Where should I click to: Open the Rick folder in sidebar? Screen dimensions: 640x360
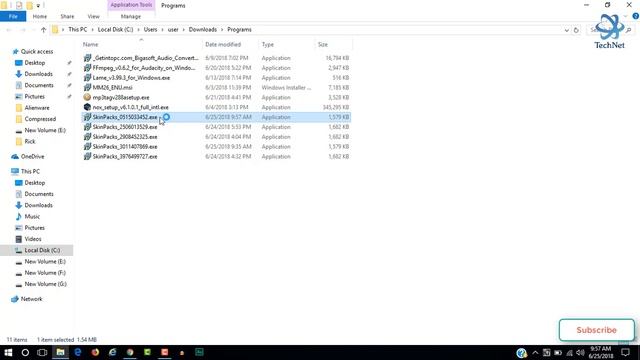[x=30, y=141]
